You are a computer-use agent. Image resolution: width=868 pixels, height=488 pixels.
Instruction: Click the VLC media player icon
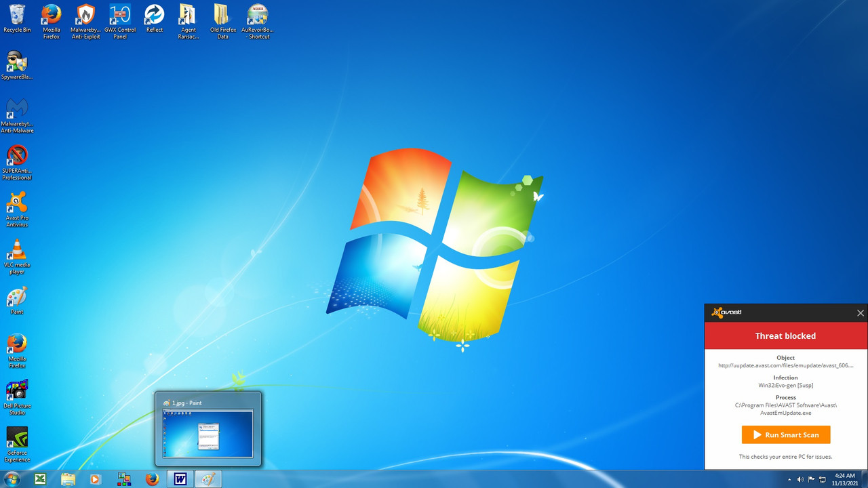point(17,257)
